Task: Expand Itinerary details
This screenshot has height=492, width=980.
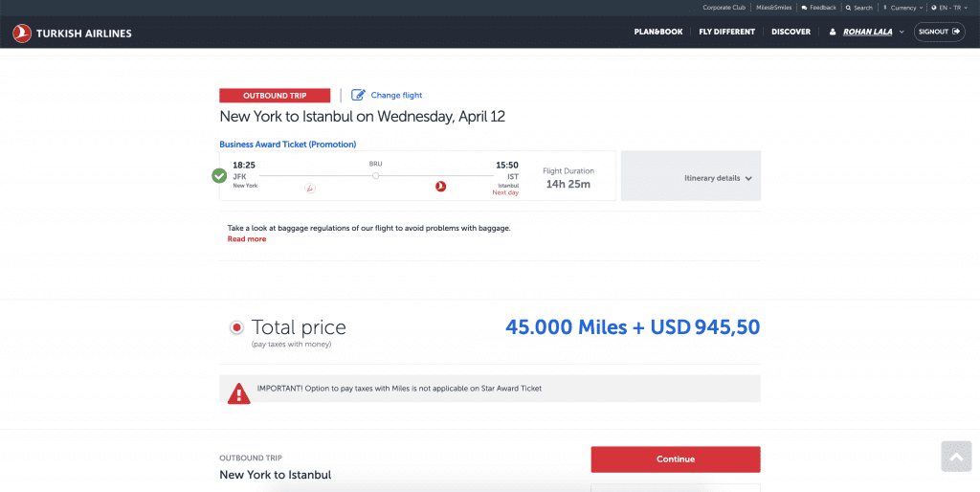Action: tap(691, 176)
